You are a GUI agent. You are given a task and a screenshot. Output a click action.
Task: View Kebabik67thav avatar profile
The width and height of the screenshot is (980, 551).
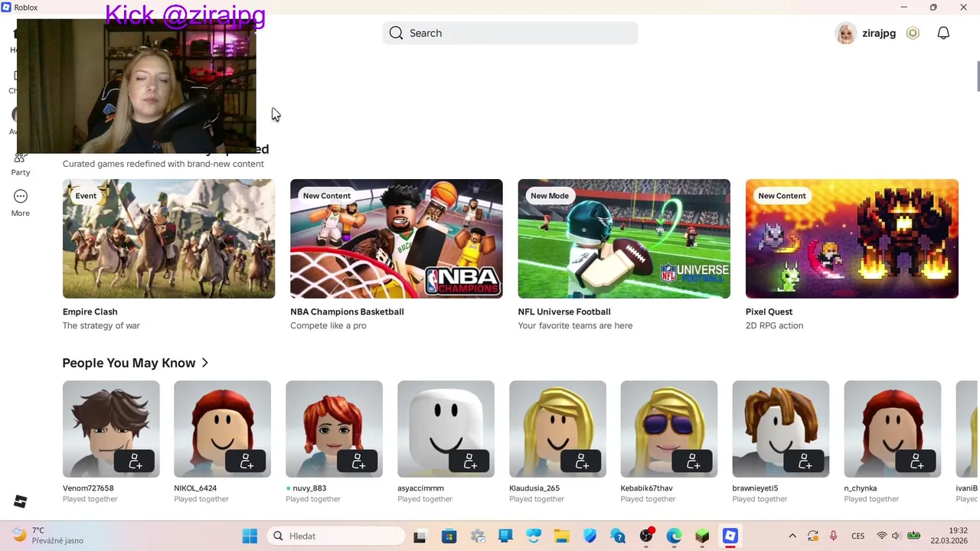669,429
